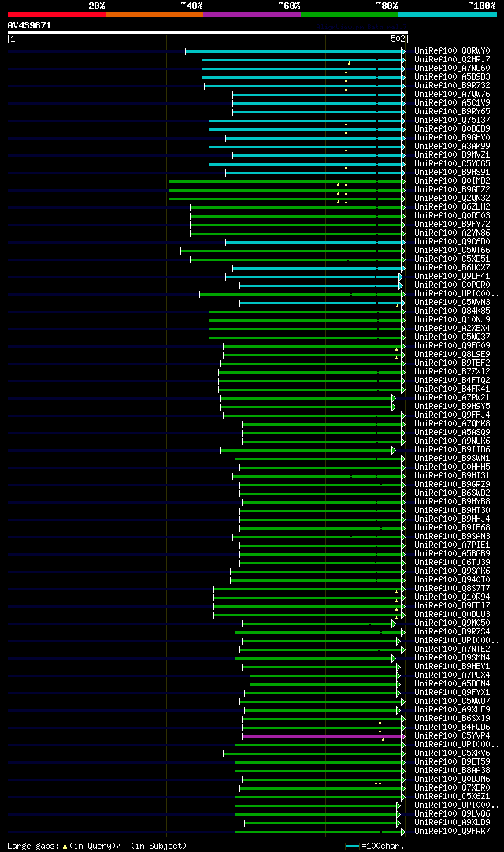Select hit label UniRef100_B9RY65
Screen dimensions: 504x852
coord(452,112)
